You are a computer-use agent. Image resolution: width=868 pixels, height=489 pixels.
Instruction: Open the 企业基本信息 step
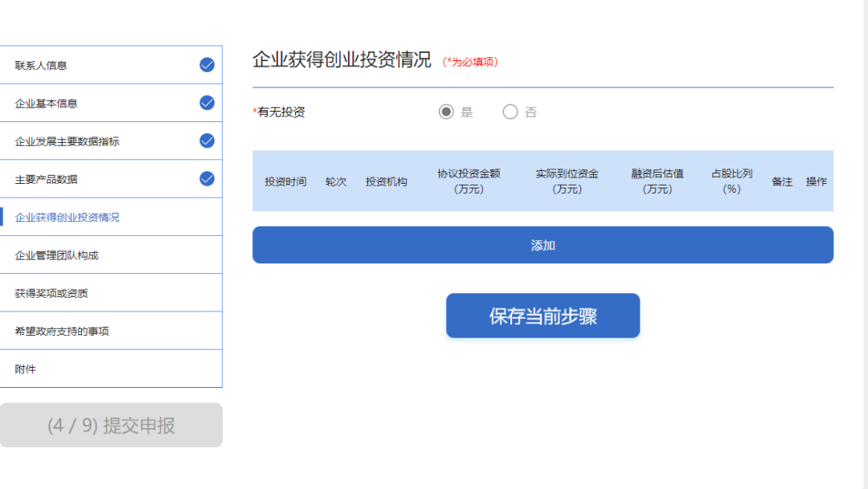(47, 104)
